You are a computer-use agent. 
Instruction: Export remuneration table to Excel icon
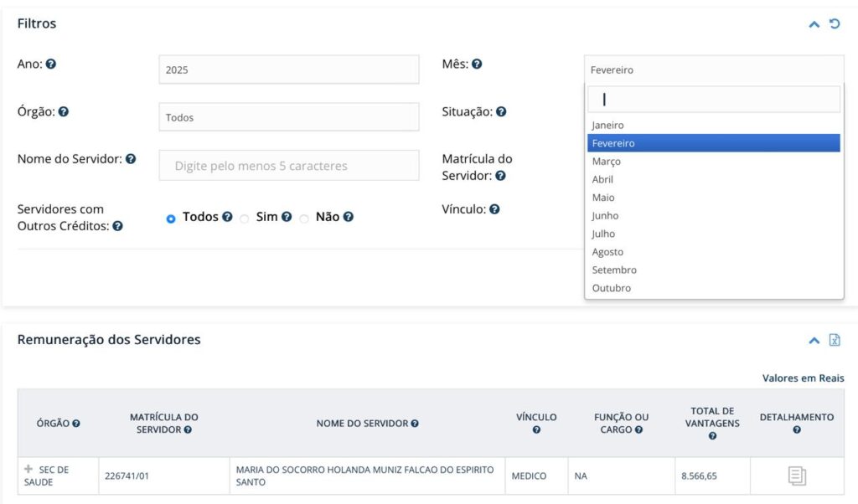pyautogui.click(x=835, y=340)
